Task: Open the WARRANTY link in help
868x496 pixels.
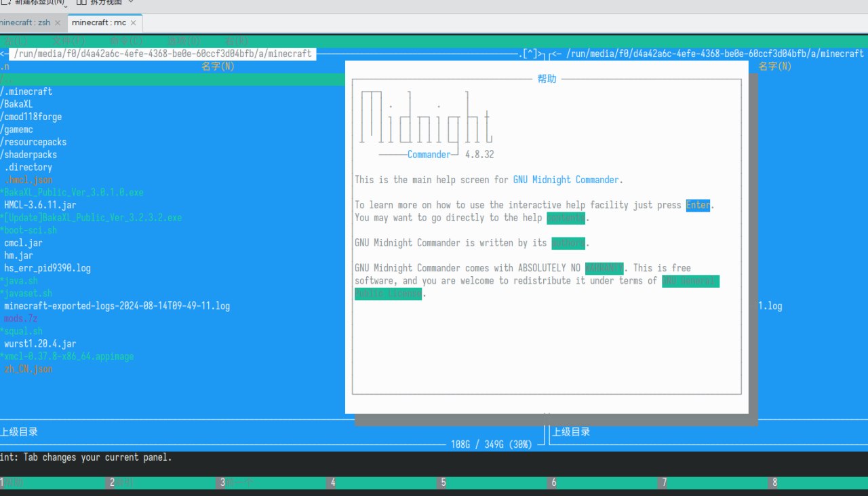Action: [604, 268]
